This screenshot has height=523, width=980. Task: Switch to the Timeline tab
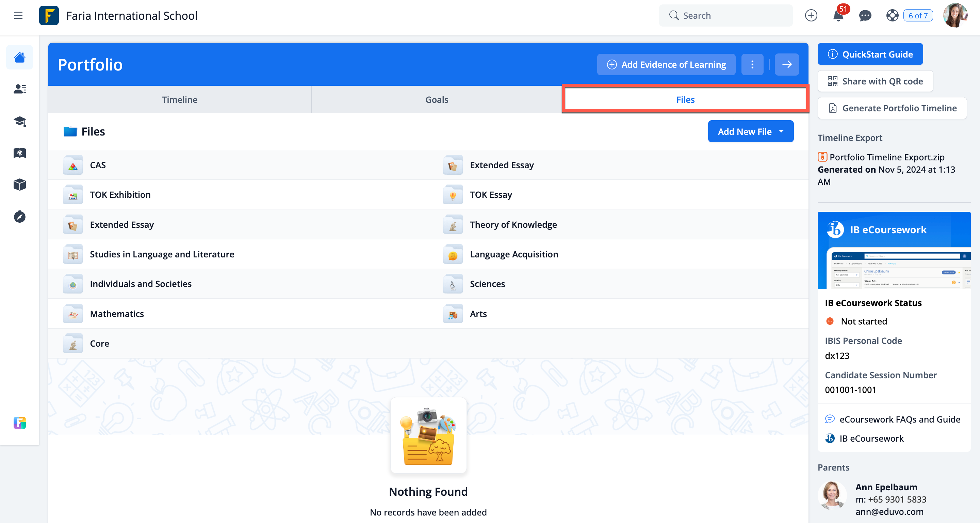pos(179,99)
